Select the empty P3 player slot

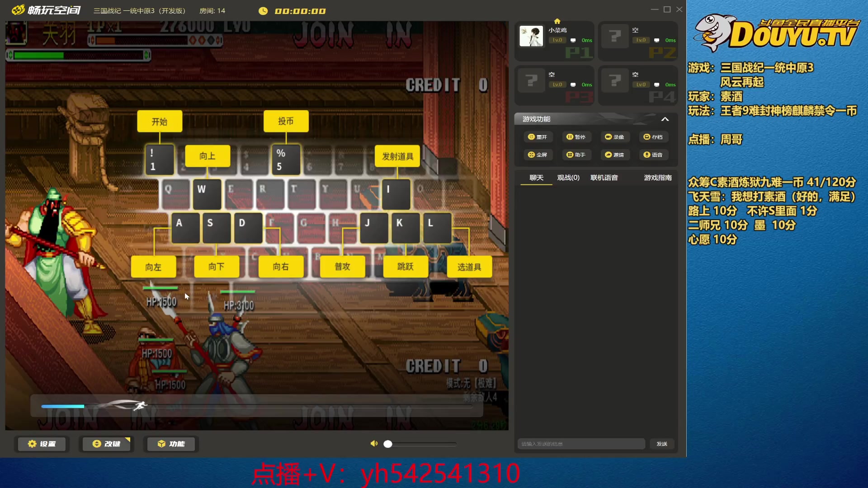tap(554, 85)
